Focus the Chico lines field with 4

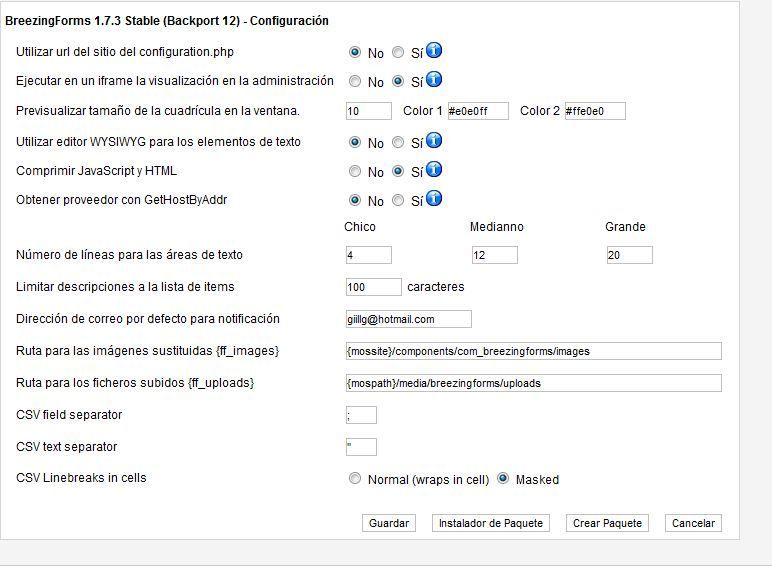point(369,255)
